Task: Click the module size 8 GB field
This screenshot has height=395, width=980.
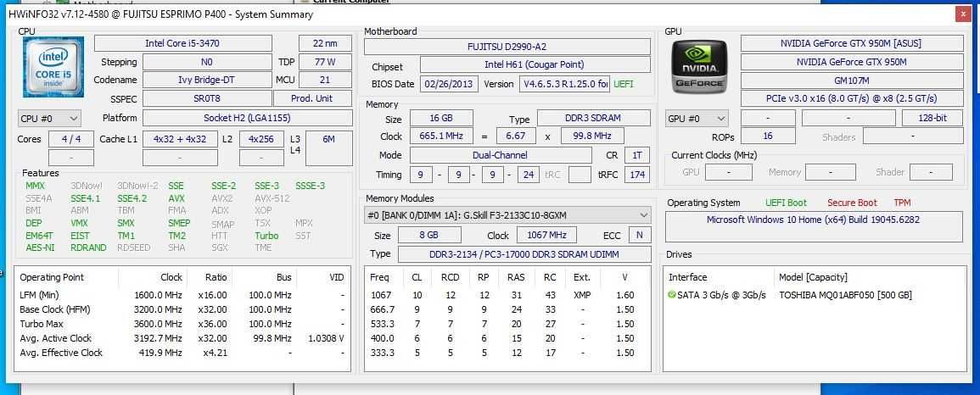Action: coord(428,236)
